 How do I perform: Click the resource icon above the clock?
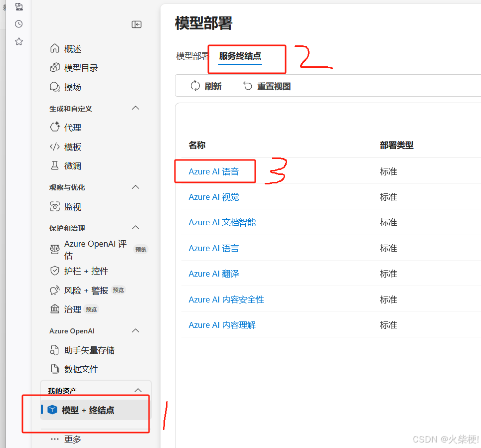click(x=19, y=6)
